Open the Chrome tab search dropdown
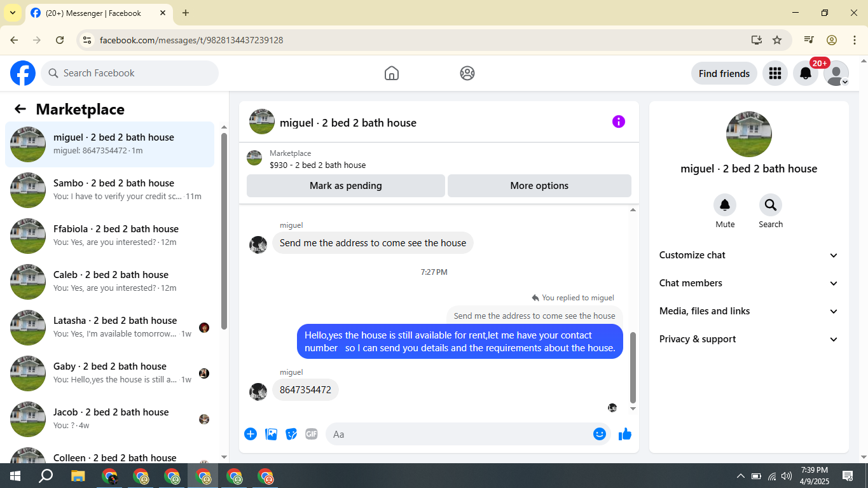The width and height of the screenshot is (868, 488). coord(12,13)
